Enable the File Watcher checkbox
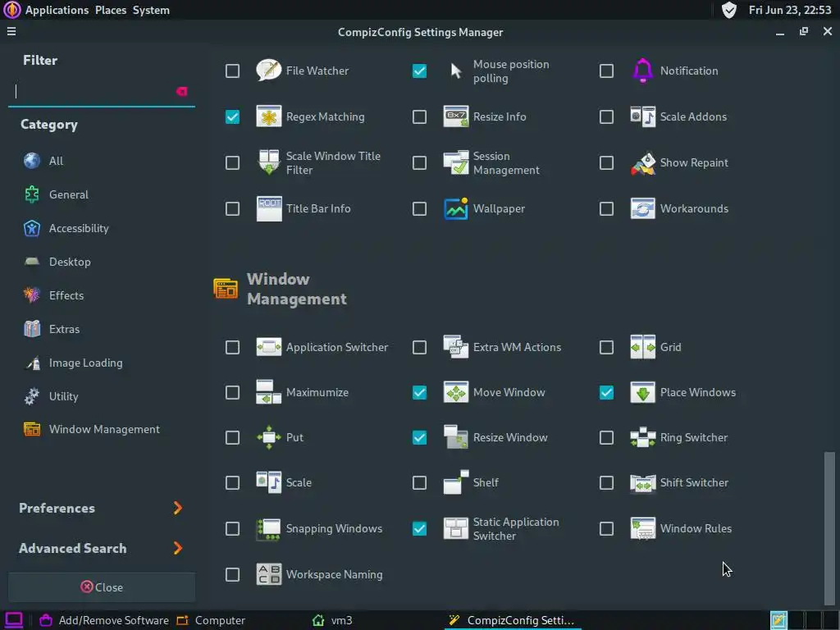 (x=232, y=71)
